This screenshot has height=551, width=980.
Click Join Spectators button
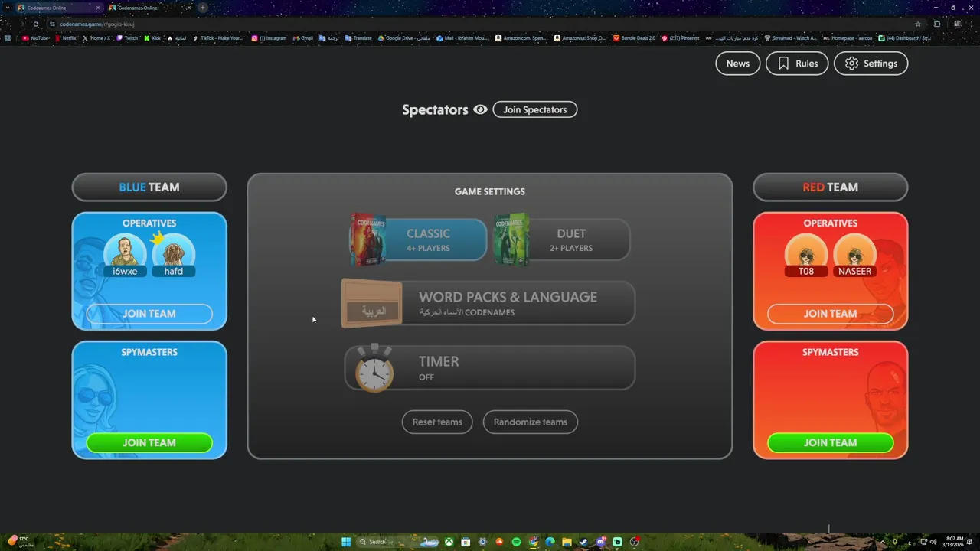534,109
